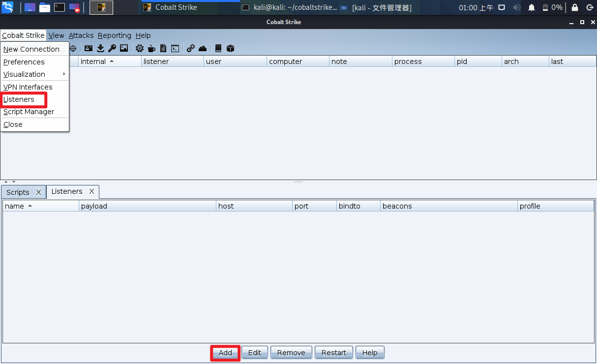
Task: Click the document Office macro icon
Action: (x=163, y=48)
